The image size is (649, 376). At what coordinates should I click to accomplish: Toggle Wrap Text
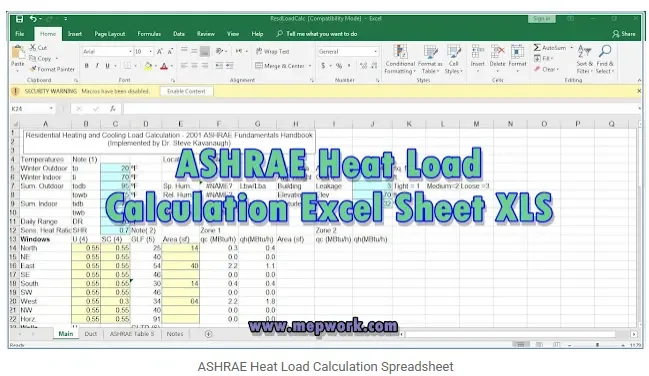click(x=272, y=51)
